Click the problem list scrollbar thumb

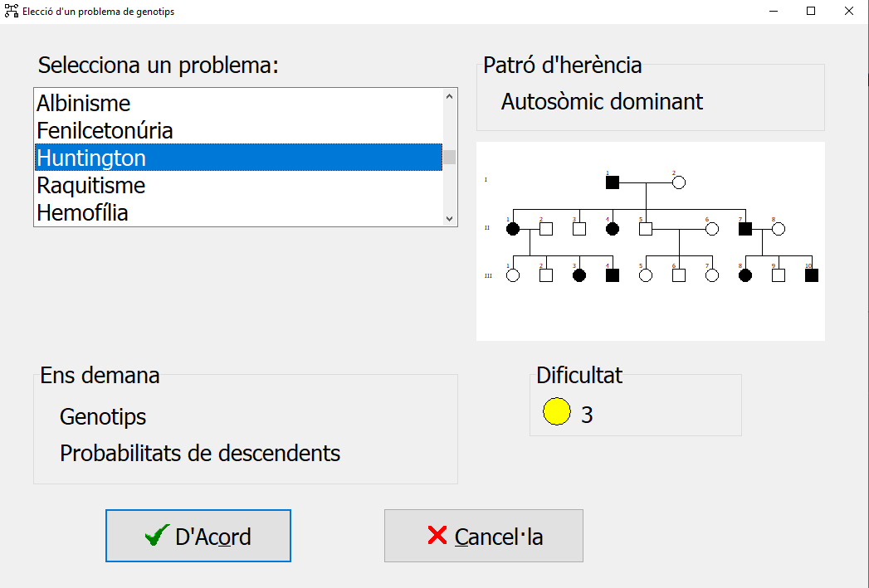click(x=450, y=157)
